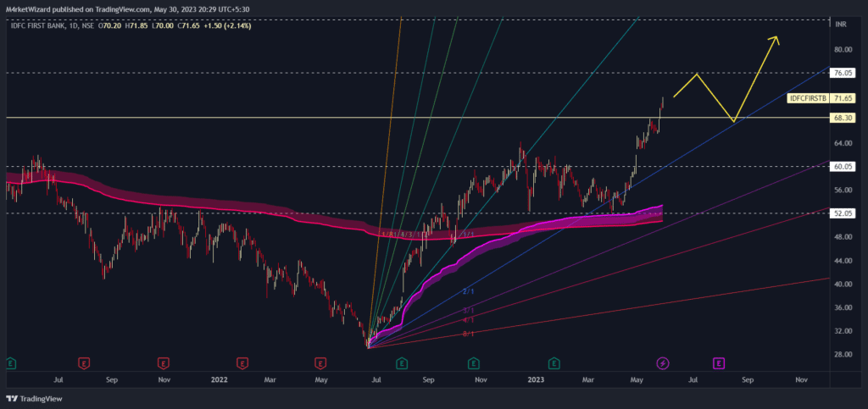Image resolution: width=868 pixels, height=409 pixels.
Task: Click the first green earnings marker at the chart start
Action: pyautogui.click(x=9, y=363)
